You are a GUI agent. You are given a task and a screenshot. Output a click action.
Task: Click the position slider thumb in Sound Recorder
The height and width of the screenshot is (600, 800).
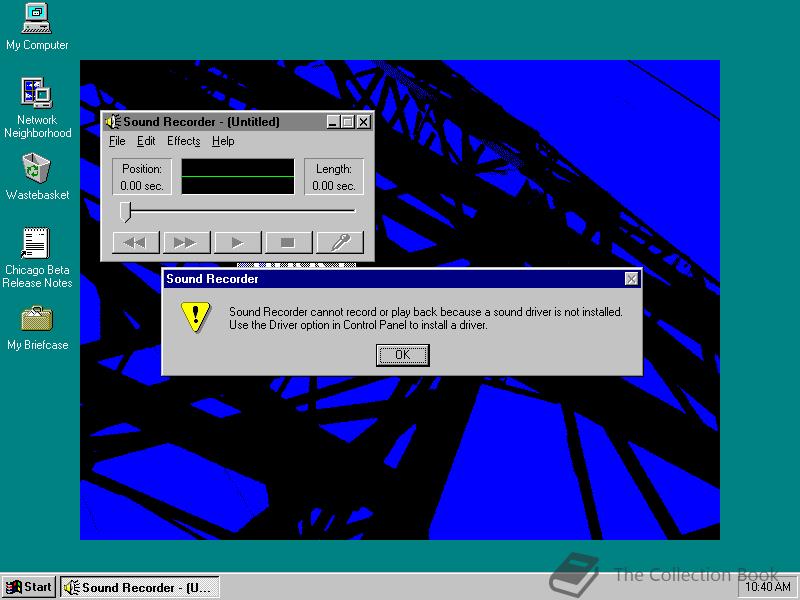[x=125, y=212]
